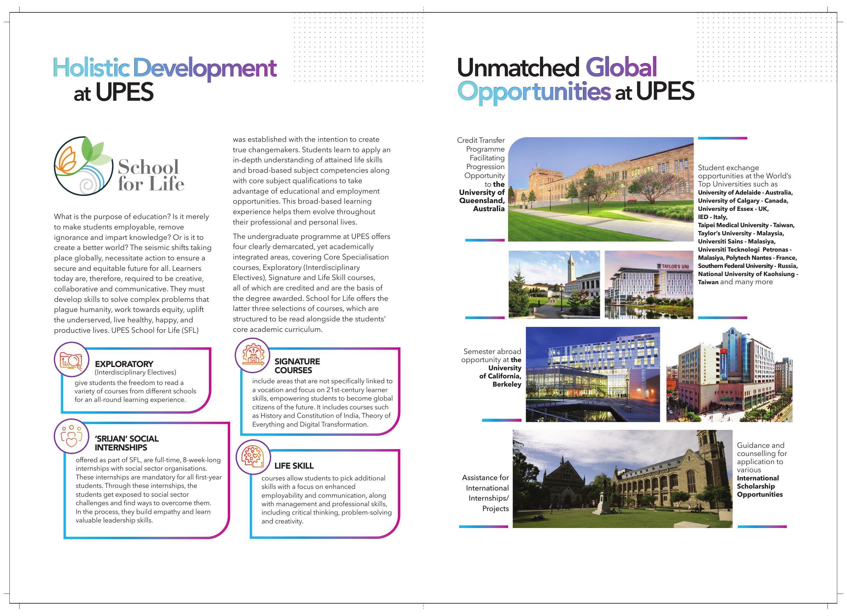Select the Taylor's Uni building photo

pos(649,284)
